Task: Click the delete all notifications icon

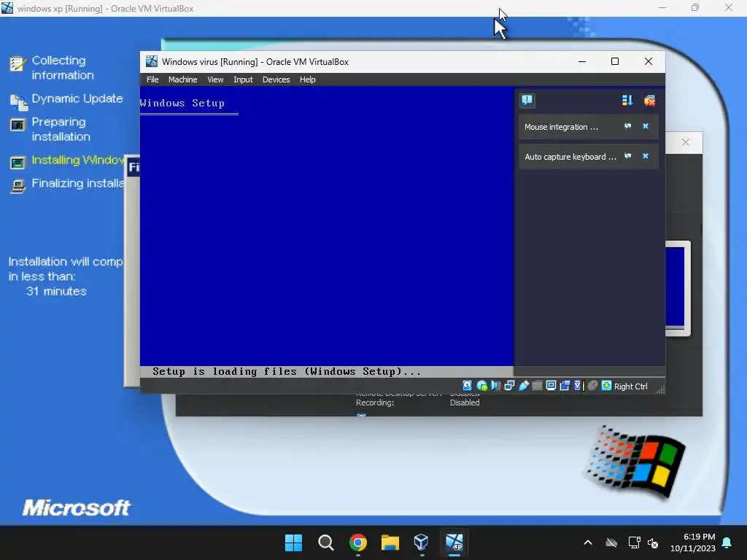Action: pos(649,101)
